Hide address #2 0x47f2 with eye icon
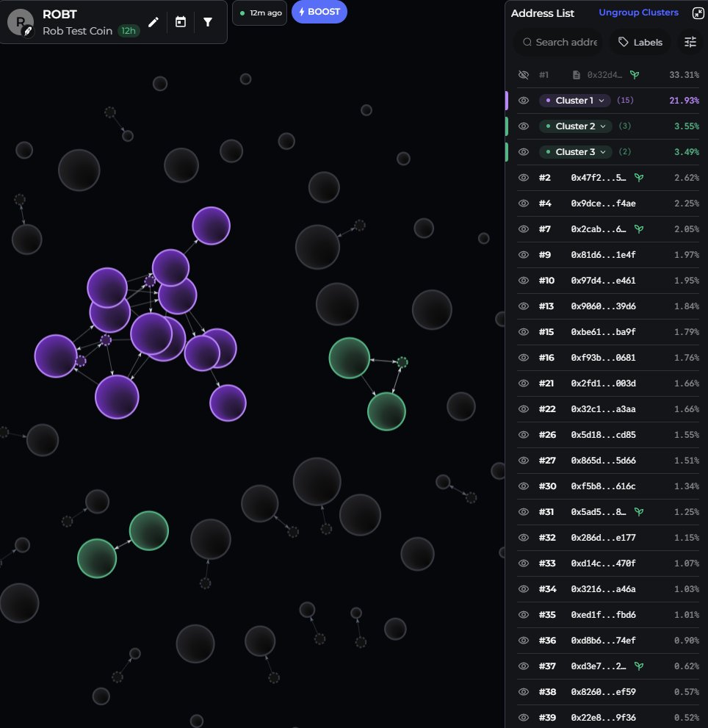 click(x=523, y=177)
